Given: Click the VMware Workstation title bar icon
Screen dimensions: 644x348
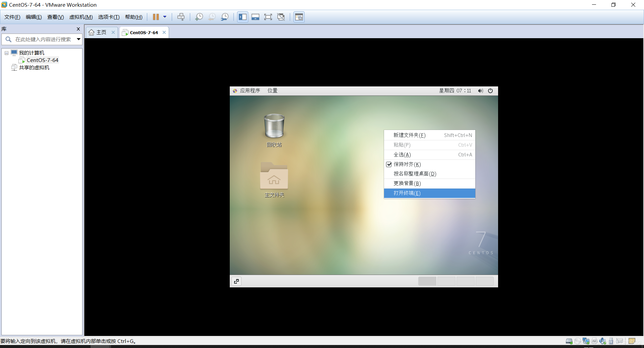Looking at the screenshot, I should (x=4, y=5).
